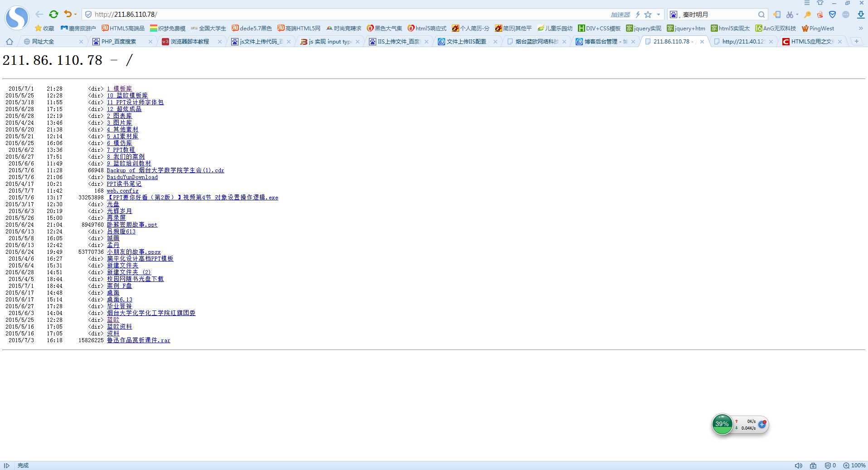
Task: Open the 7 PPT教程 directory
Action: point(121,150)
